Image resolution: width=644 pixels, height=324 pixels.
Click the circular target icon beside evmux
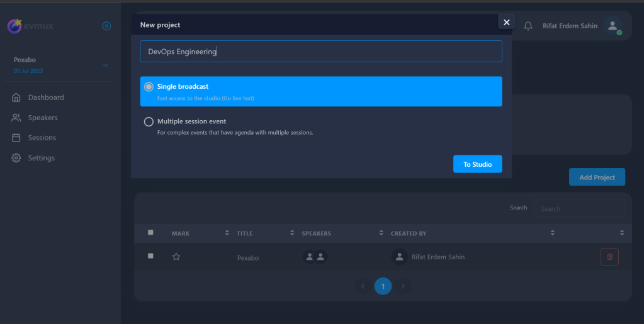click(106, 26)
